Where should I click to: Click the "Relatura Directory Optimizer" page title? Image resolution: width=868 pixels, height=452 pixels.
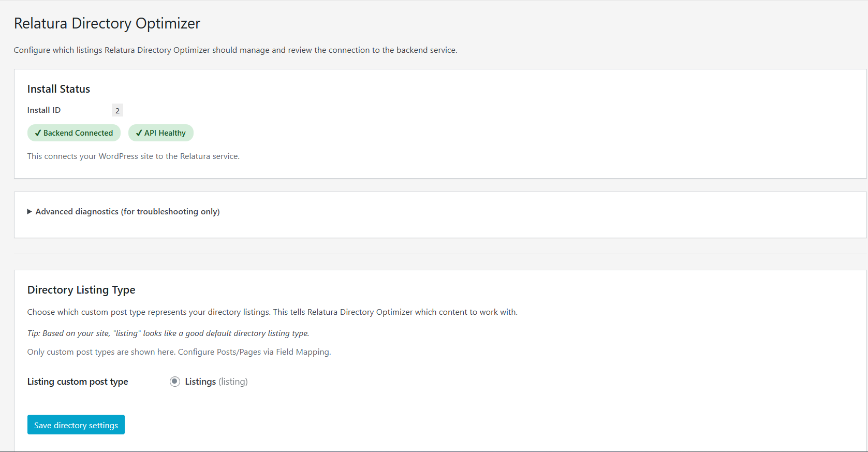(107, 23)
